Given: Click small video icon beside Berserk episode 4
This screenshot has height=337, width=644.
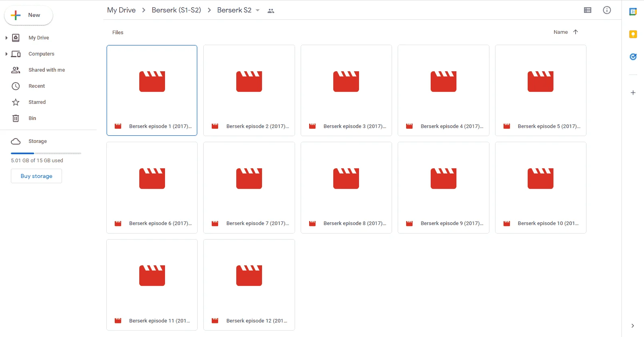Looking at the screenshot, I should coord(409,126).
